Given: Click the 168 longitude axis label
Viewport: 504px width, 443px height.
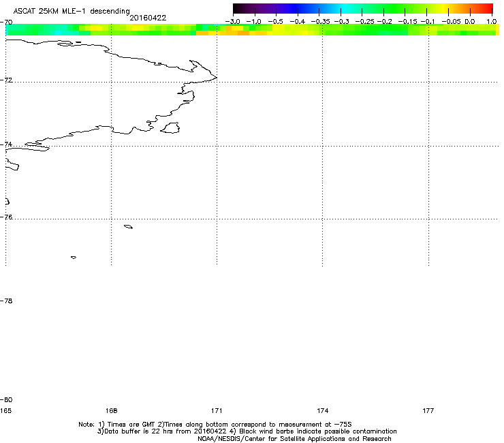Looking at the screenshot, I should (111, 410).
